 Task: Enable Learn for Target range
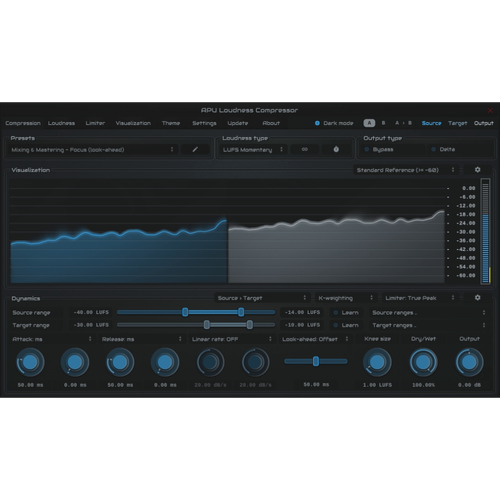pos(346,325)
